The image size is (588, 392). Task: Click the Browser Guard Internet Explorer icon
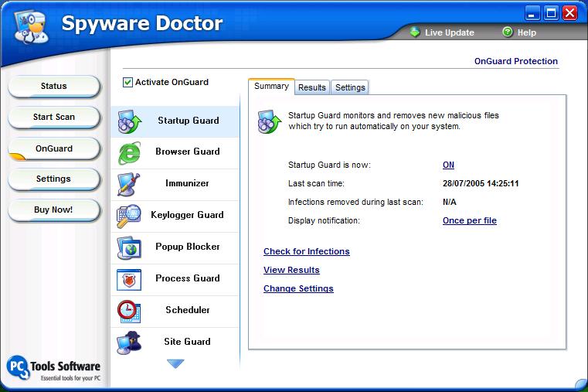(x=129, y=153)
